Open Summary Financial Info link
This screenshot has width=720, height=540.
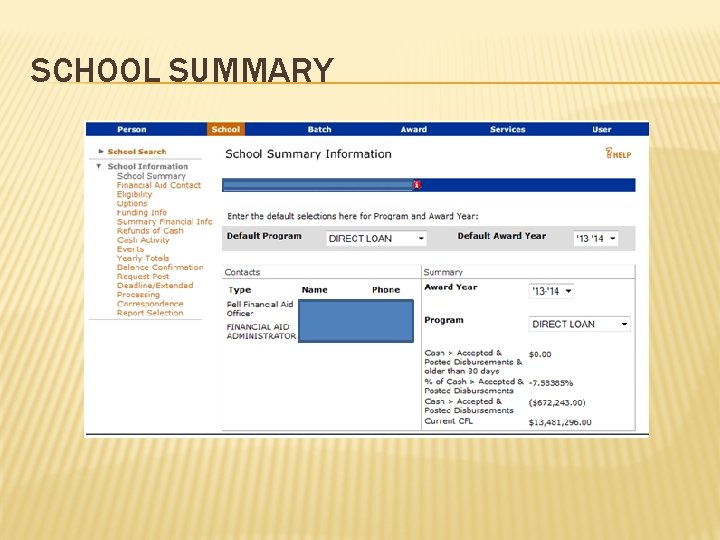pyautogui.click(x=164, y=222)
